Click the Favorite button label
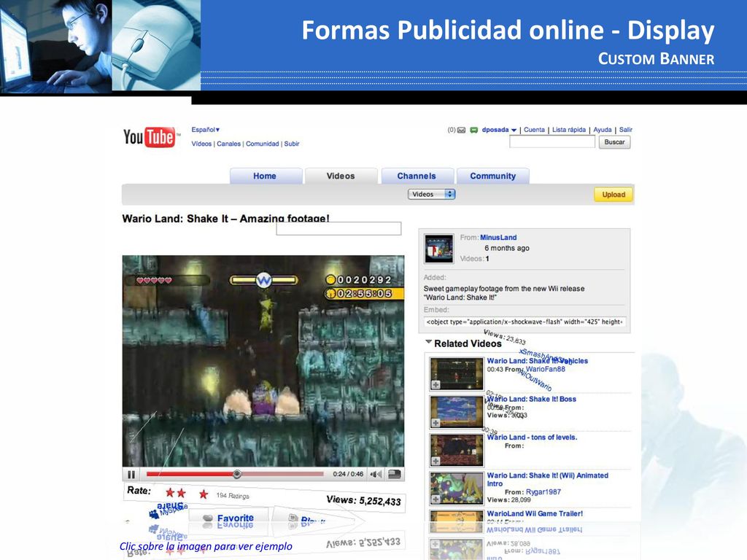 [x=236, y=518]
